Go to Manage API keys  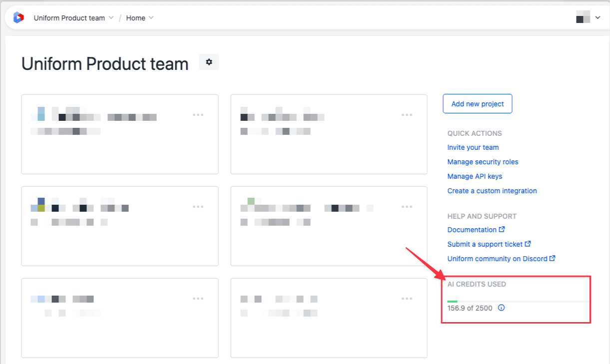475,176
